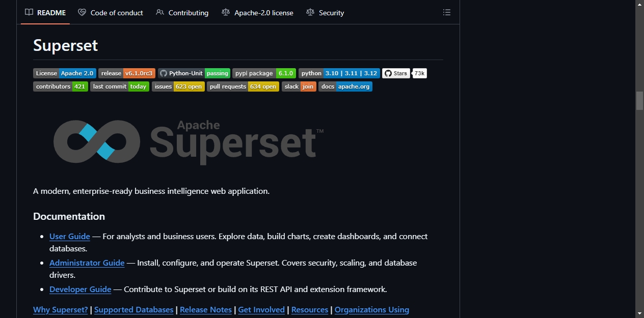This screenshot has height=318, width=644.
Task: Follow the Get Involved link
Action: click(261, 310)
